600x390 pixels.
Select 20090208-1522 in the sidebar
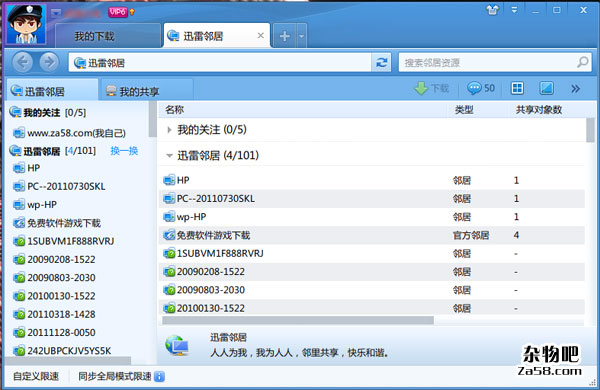click(54, 259)
